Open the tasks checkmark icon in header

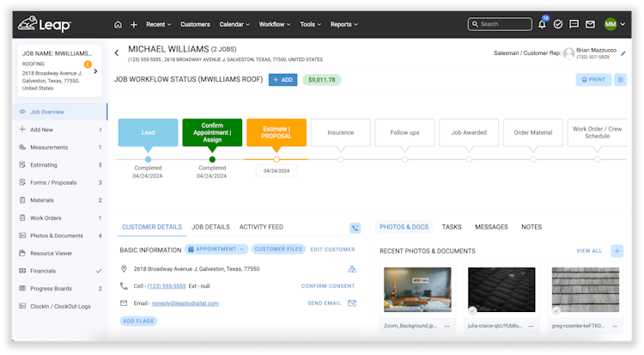(x=558, y=24)
